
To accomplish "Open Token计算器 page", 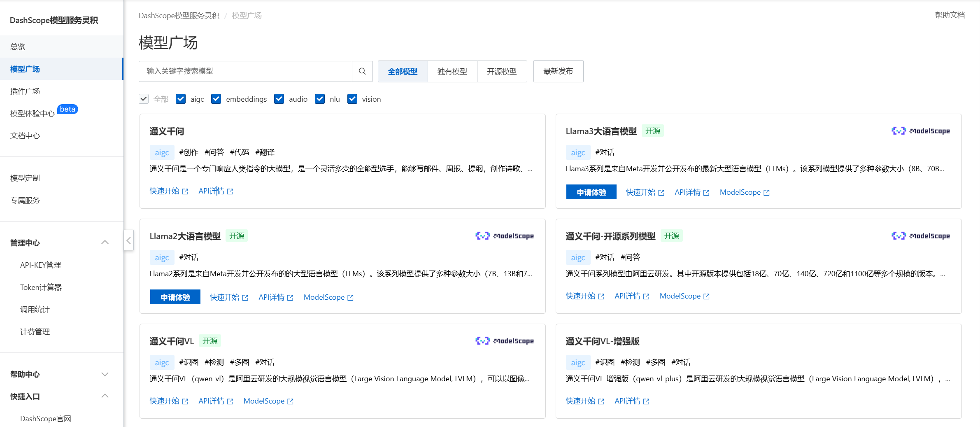I will pyautogui.click(x=41, y=287).
